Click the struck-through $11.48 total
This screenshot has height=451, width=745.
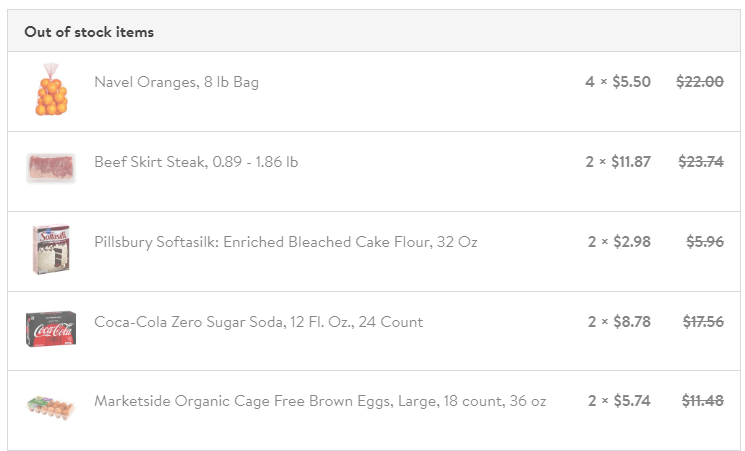[703, 401]
